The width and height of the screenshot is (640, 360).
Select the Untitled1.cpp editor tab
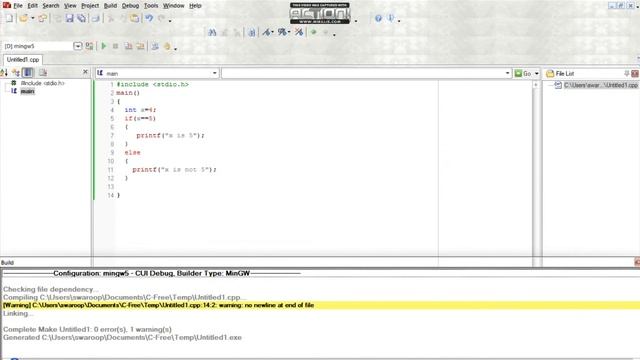tap(23, 60)
